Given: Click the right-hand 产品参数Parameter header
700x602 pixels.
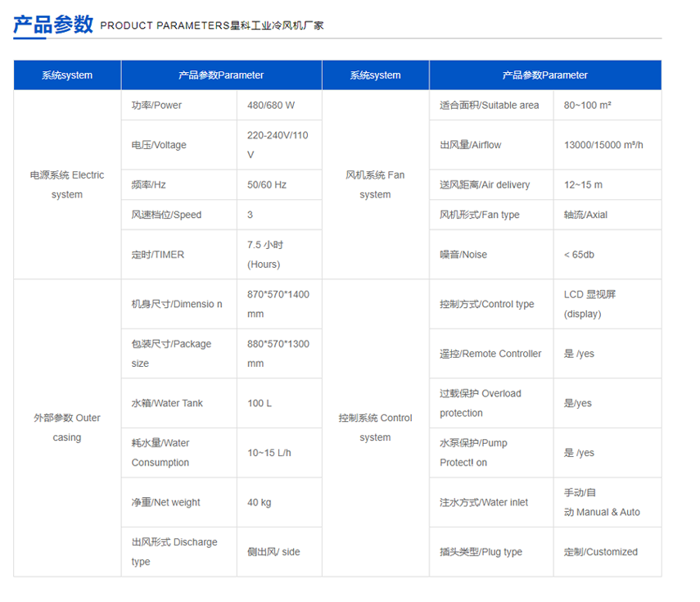Looking at the screenshot, I should click(x=545, y=75).
